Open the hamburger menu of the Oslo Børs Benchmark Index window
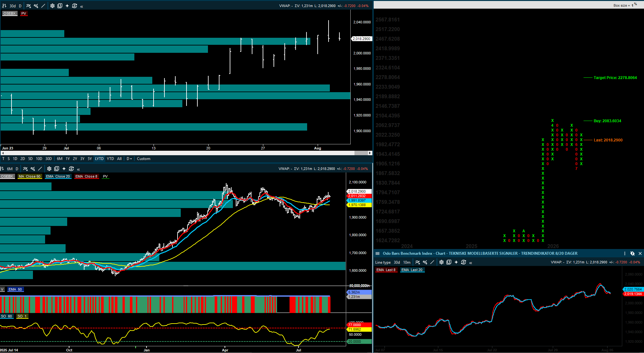This screenshot has width=644, height=353. tap(378, 253)
